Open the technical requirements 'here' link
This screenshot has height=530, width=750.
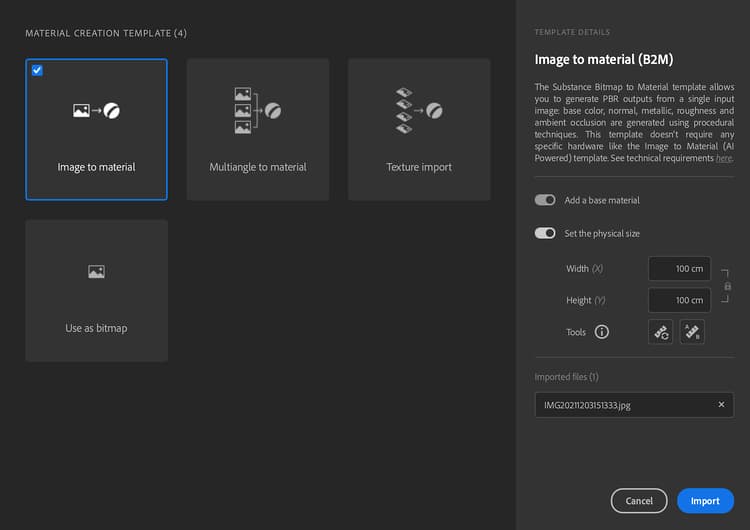[724, 158]
